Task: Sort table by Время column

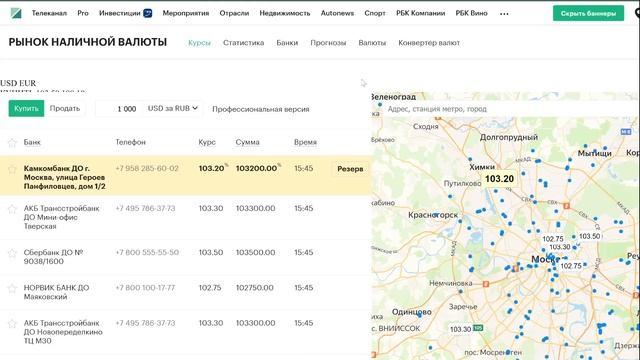Action: pos(305,142)
